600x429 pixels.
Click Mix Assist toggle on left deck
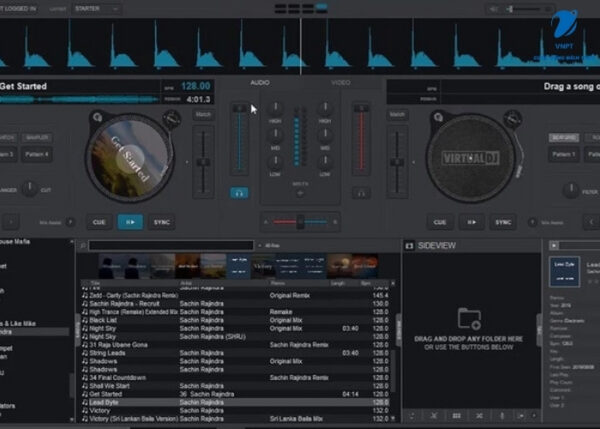(x=70, y=222)
